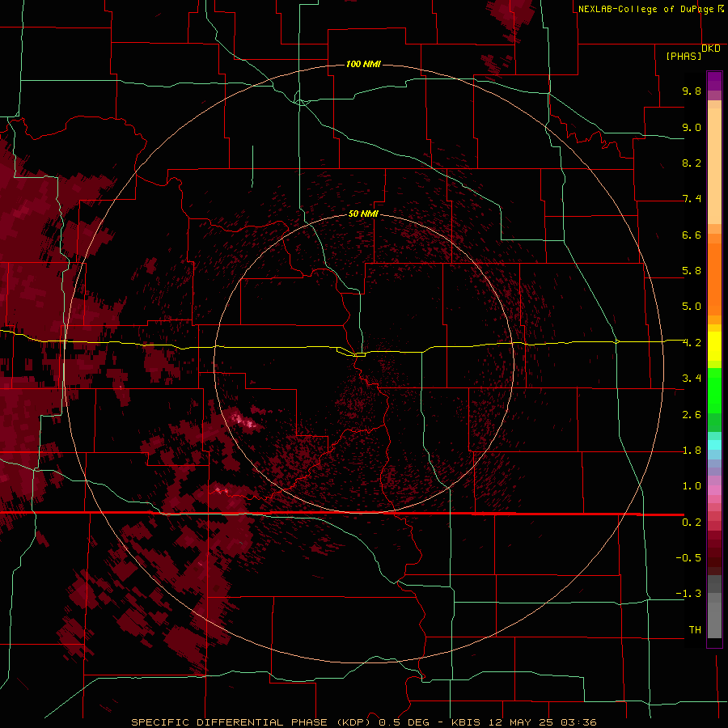Click the -0.5 scale value
Screen dimensions: 728x728
pos(688,558)
